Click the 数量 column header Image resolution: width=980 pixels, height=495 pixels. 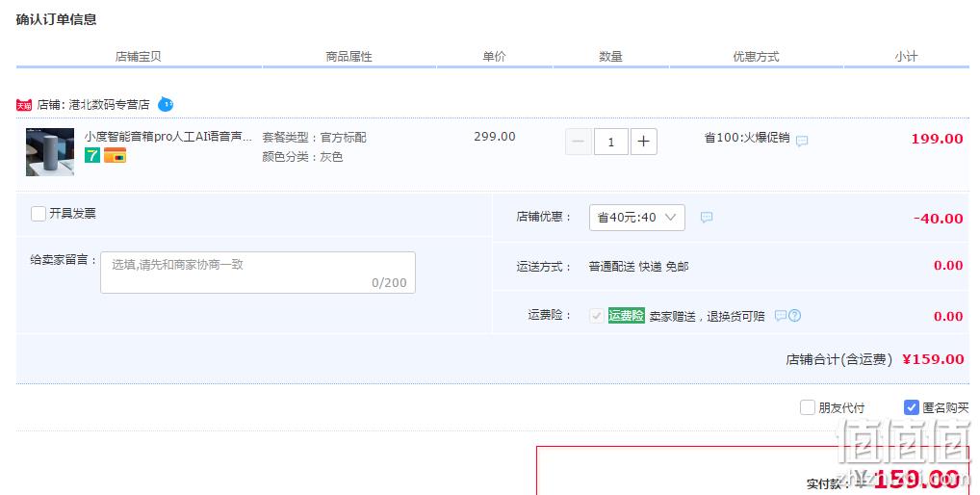point(610,56)
